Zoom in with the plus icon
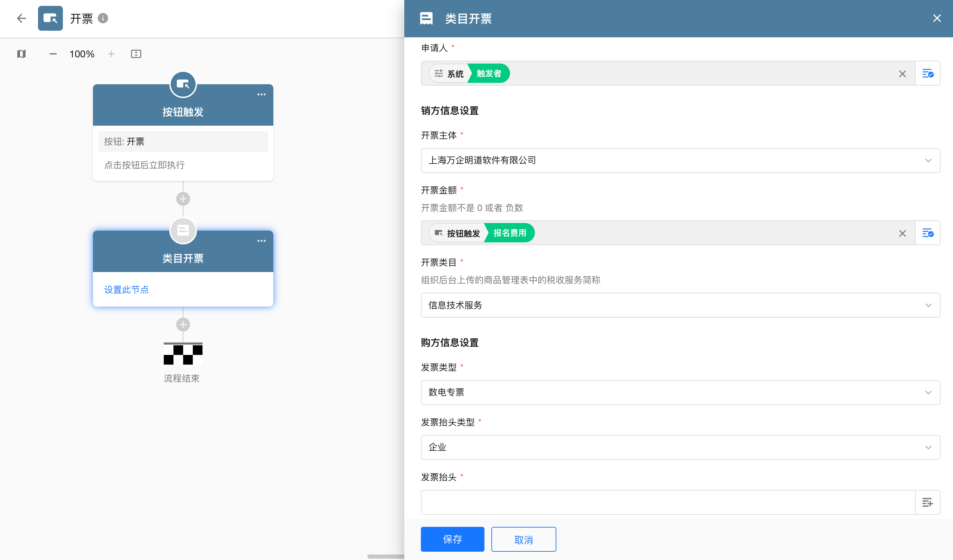The width and height of the screenshot is (953, 560). pos(111,54)
